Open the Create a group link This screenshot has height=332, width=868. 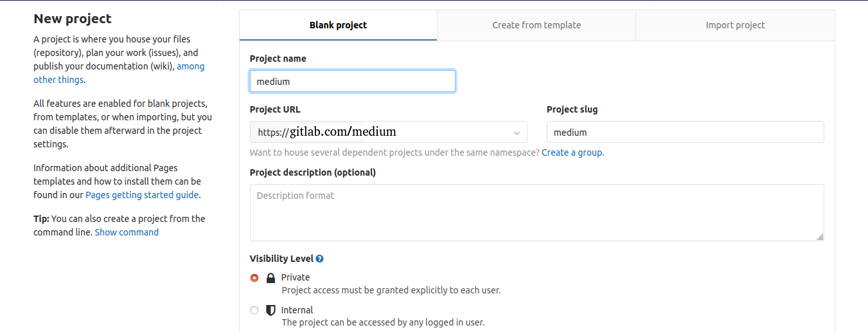tap(572, 152)
